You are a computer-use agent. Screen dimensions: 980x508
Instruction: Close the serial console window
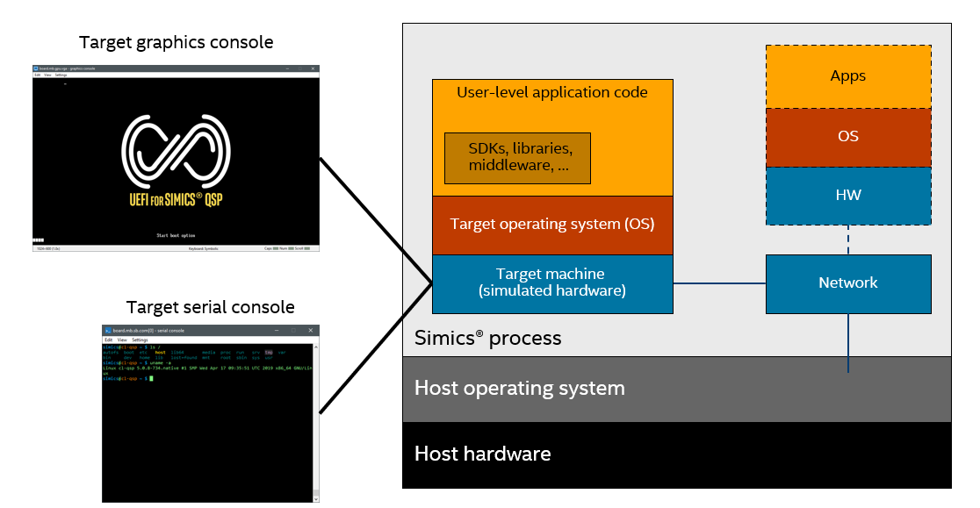tap(311, 330)
